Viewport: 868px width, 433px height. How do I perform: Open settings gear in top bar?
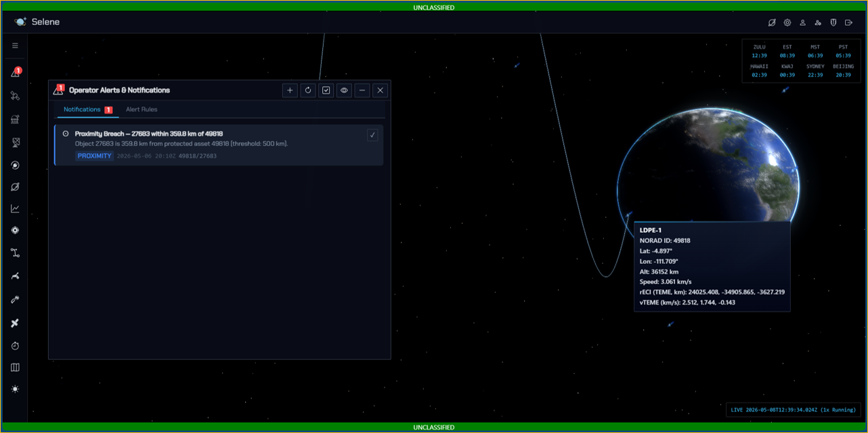point(787,22)
